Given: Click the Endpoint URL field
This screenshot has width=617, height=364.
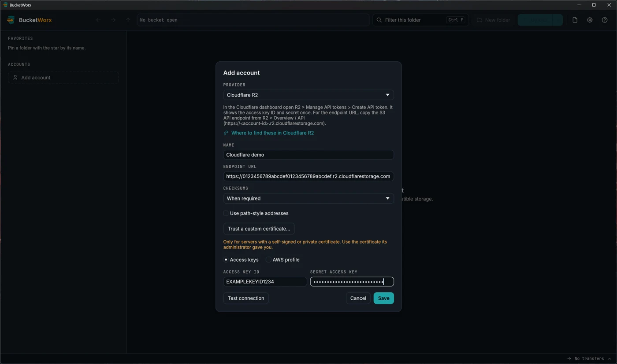Looking at the screenshot, I should click(308, 176).
